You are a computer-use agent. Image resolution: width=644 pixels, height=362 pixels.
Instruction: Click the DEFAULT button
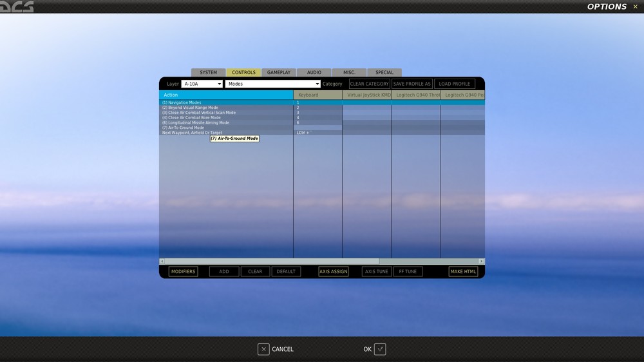tap(286, 272)
